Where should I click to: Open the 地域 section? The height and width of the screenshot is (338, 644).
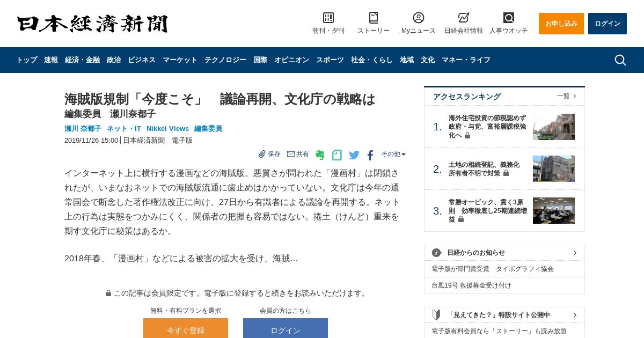point(407,60)
